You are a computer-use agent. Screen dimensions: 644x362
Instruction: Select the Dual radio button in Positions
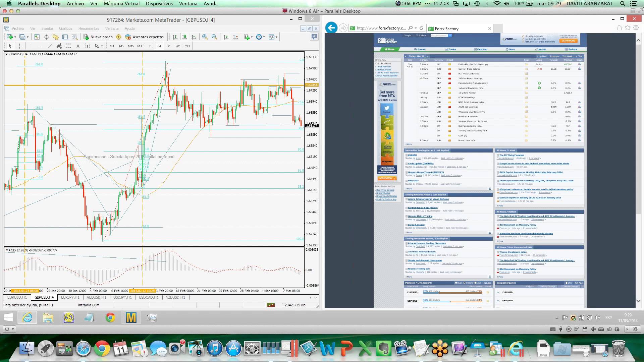tap(456, 283)
